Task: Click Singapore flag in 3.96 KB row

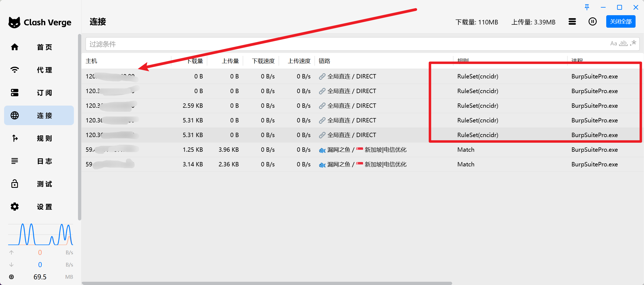Action: (359, 149)
